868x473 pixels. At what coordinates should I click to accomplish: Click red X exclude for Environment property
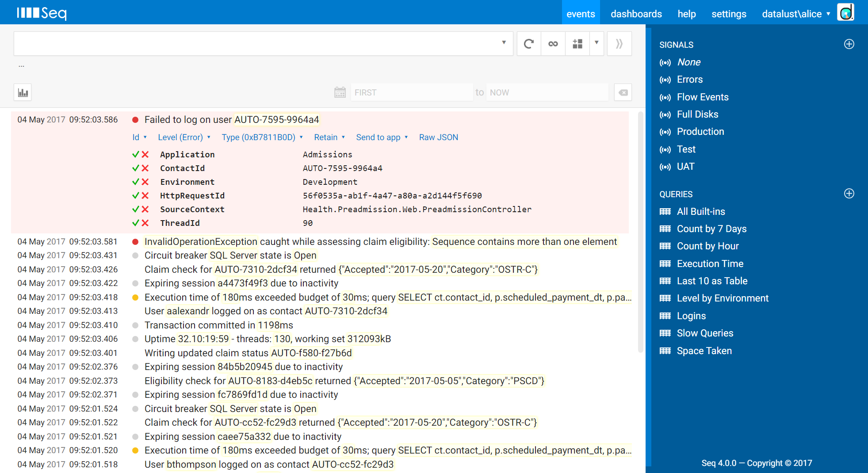coord(145,182)
